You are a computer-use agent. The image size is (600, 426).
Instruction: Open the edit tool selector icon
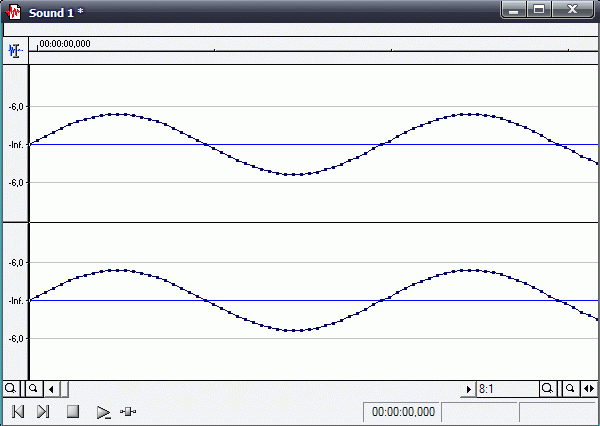coord(14,50)
